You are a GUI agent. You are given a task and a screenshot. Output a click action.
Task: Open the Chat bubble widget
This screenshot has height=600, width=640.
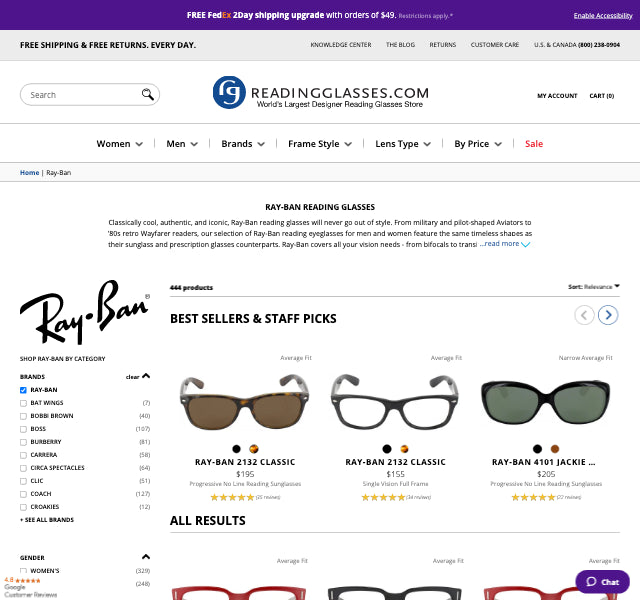(602, 582)
